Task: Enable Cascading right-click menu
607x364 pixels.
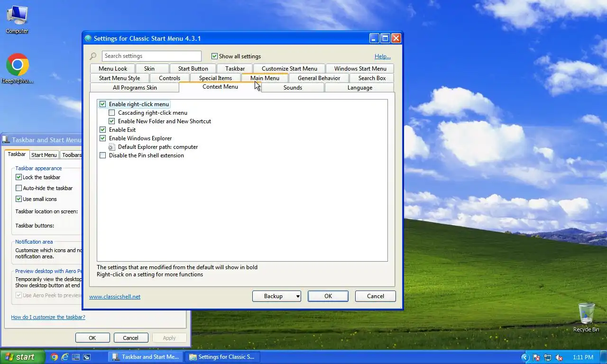Action: [x=112, y=113]
